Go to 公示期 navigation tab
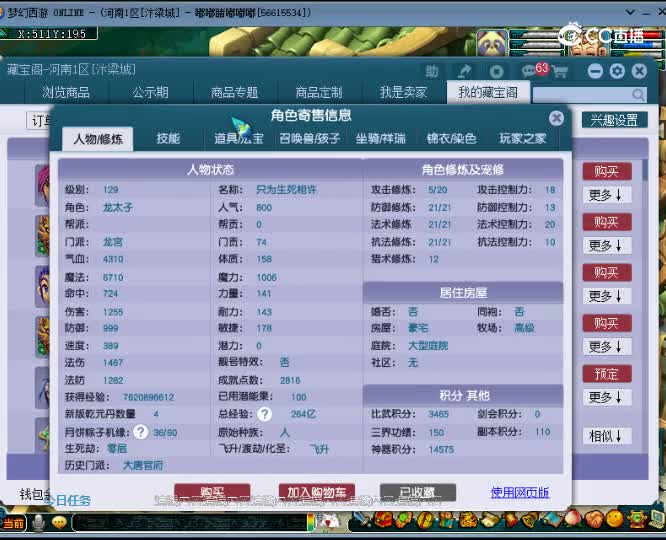This screenshot has height=540, width=666. (x=150, y=93)
